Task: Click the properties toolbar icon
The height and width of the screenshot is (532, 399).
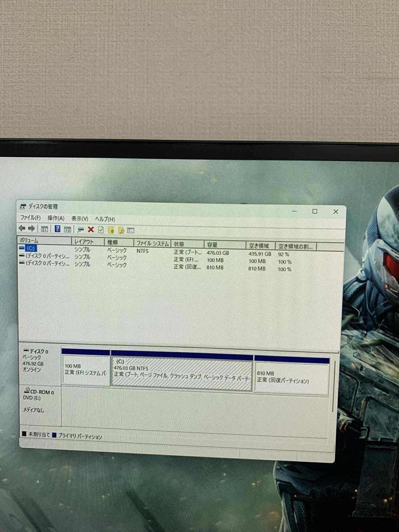Action: (x=100, y=230)
